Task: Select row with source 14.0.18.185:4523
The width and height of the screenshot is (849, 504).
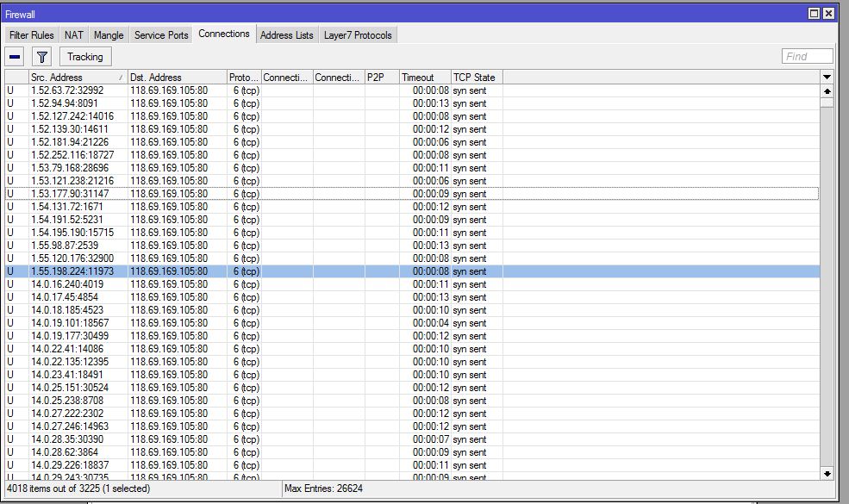Action: (412, 310)
